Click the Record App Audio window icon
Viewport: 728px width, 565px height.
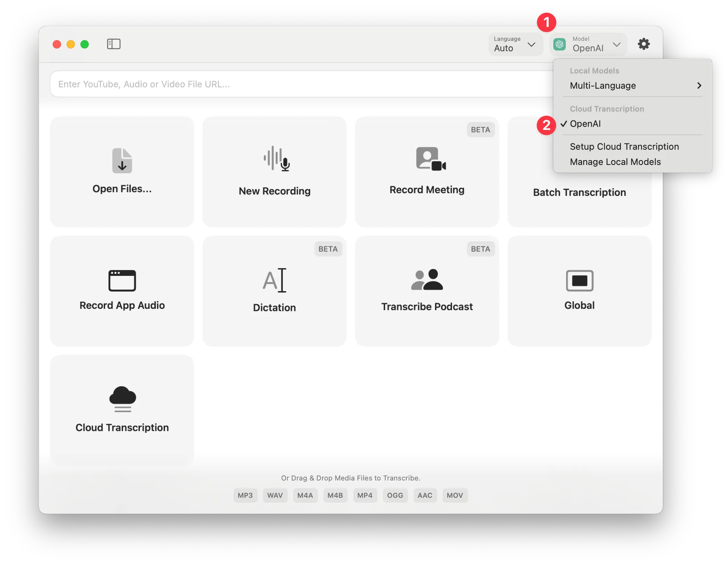point(122,280)
